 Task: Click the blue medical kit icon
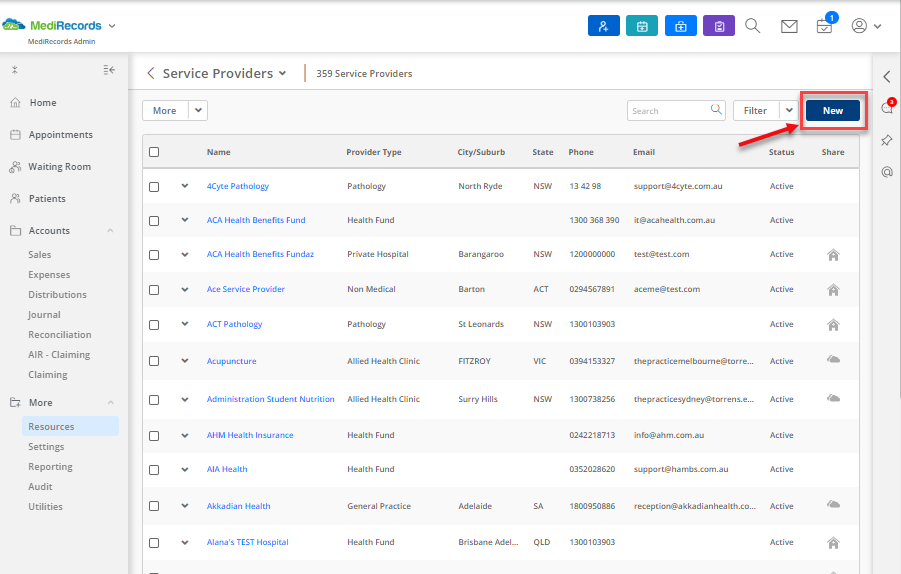pos(680,26)
